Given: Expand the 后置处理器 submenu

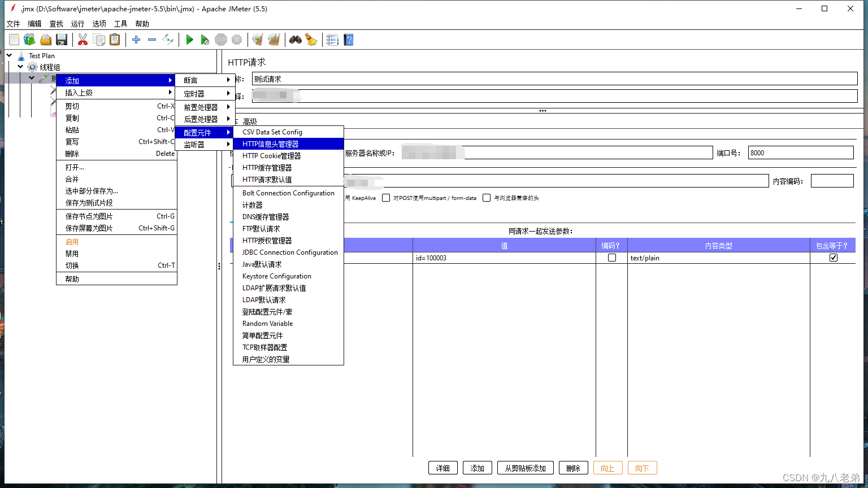Looking at the screenshot, I should click(x=205, y=119).
